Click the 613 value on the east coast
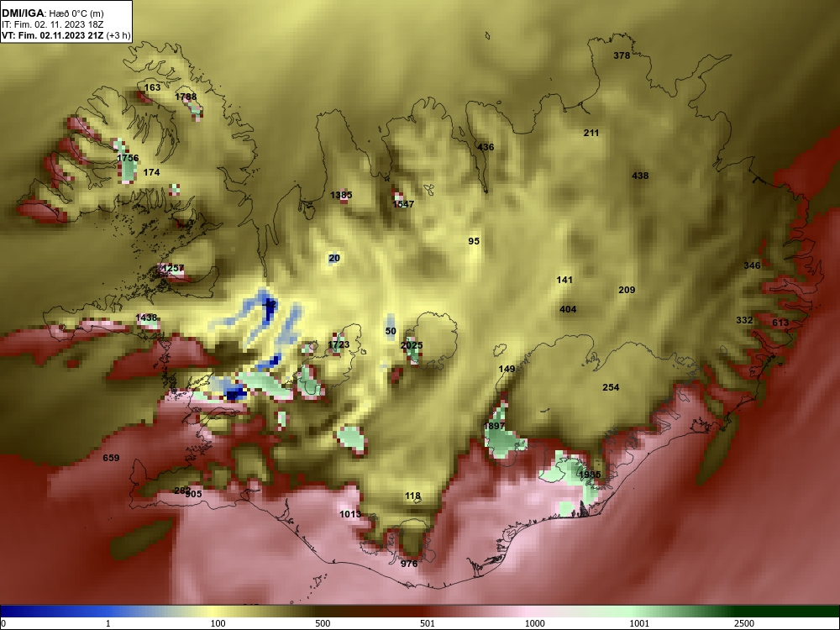Viewport: 840px width, 630px height. point(780,323)
